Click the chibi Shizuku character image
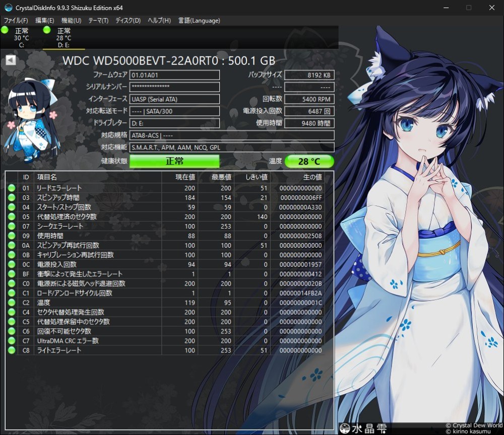Viewport: 504px width, 435px height. coord(32,120)
